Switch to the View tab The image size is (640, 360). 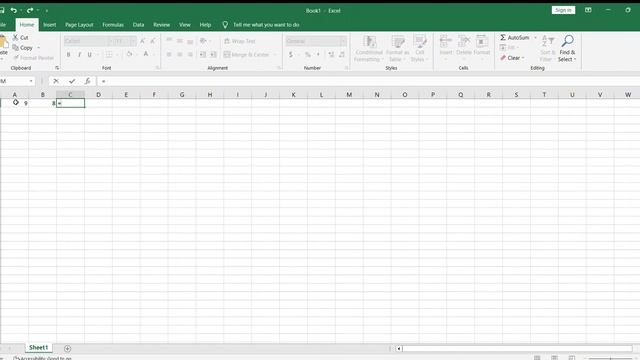tap(185, 25)
